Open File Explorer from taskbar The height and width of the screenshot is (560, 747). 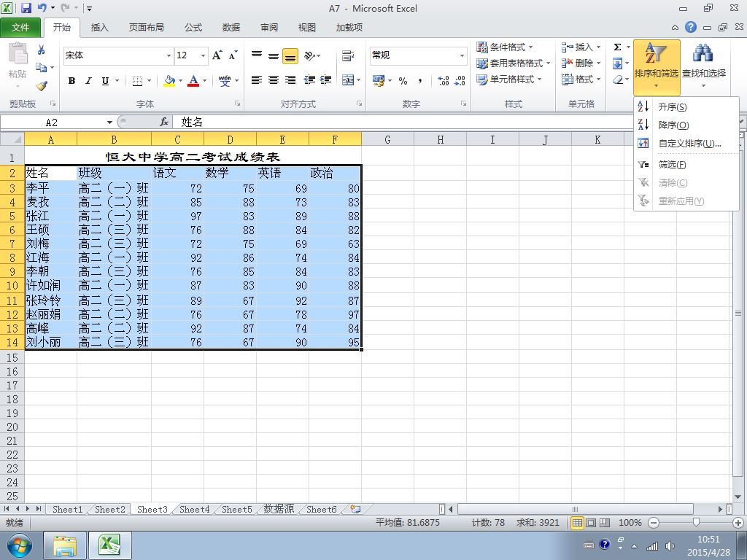click(x=65, y=545)
